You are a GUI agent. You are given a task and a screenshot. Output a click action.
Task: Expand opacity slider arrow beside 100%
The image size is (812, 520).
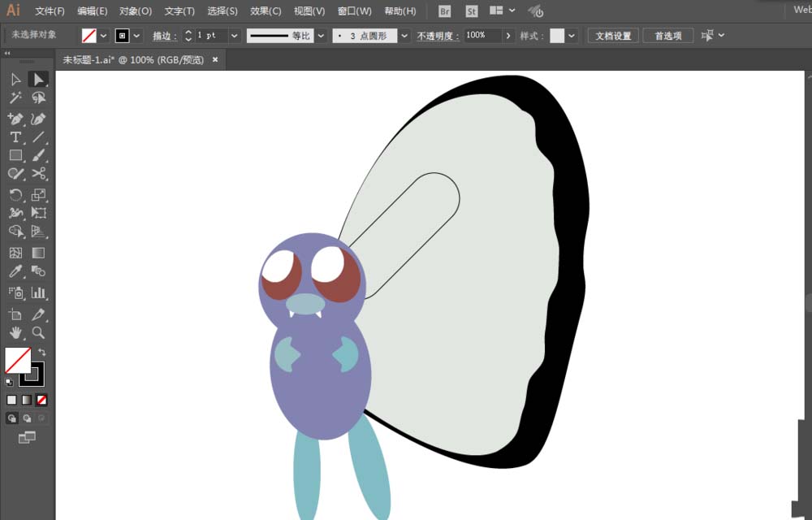coord(508,36)
